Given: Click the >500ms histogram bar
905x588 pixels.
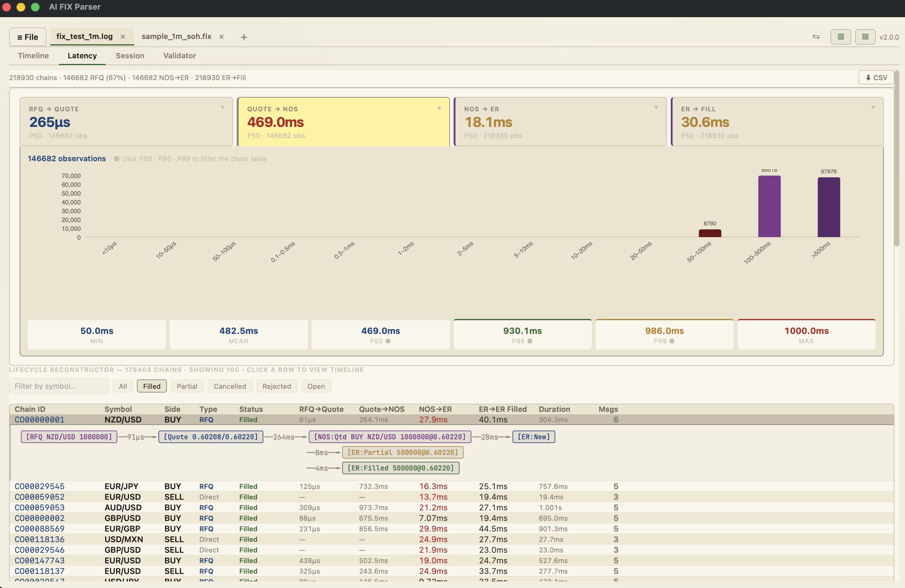Looking at the screenshot, I should pos(829,207).
